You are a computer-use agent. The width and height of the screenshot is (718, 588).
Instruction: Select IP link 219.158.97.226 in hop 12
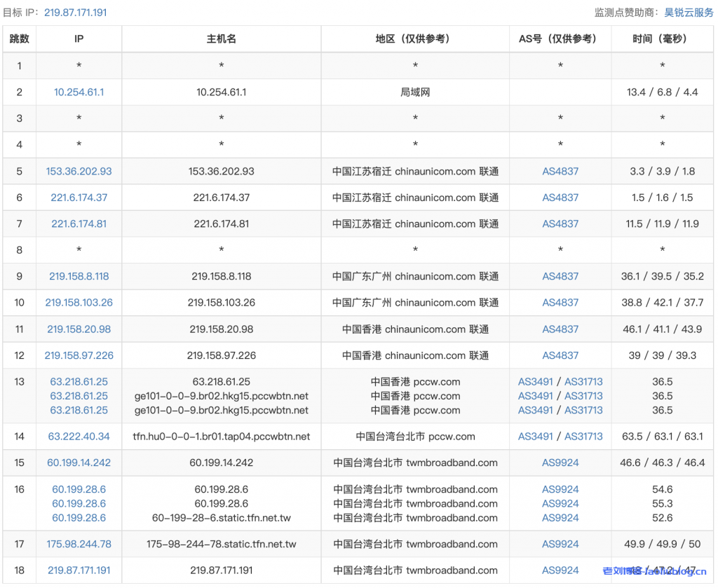click(x=79, y=355)
